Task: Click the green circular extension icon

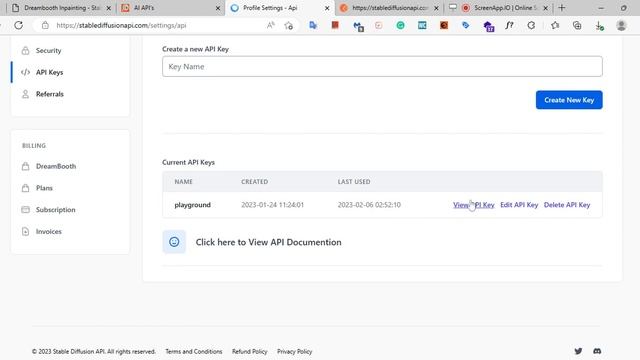Action: point(400,25)
